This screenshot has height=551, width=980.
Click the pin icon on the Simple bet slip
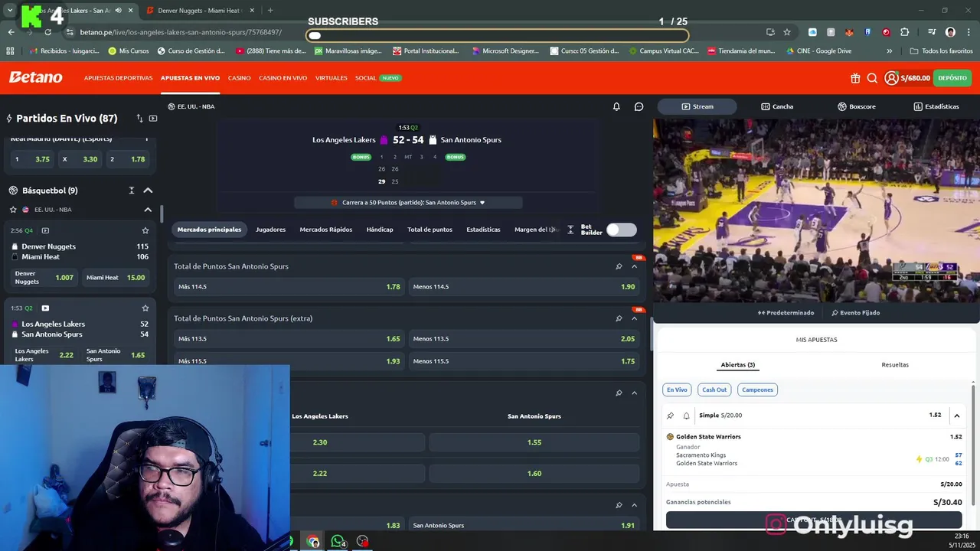pyautogui.click(x=671, y=416)
